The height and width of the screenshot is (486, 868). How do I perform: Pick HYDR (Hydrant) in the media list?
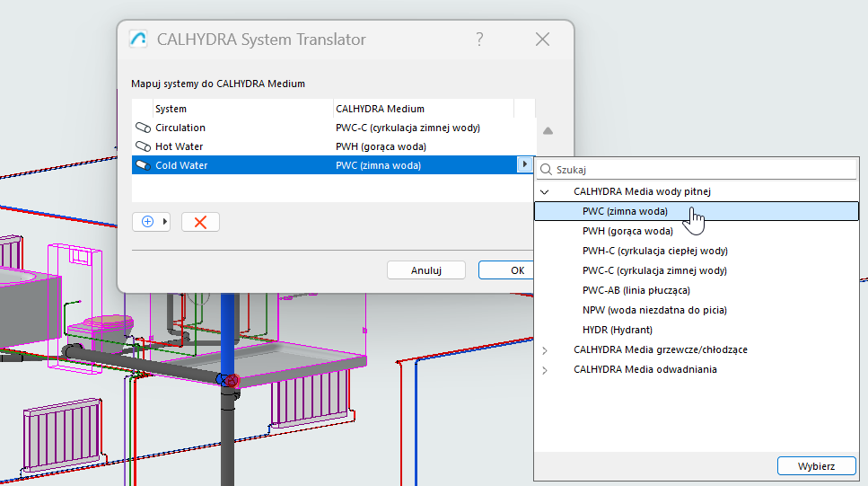(618, 330)
